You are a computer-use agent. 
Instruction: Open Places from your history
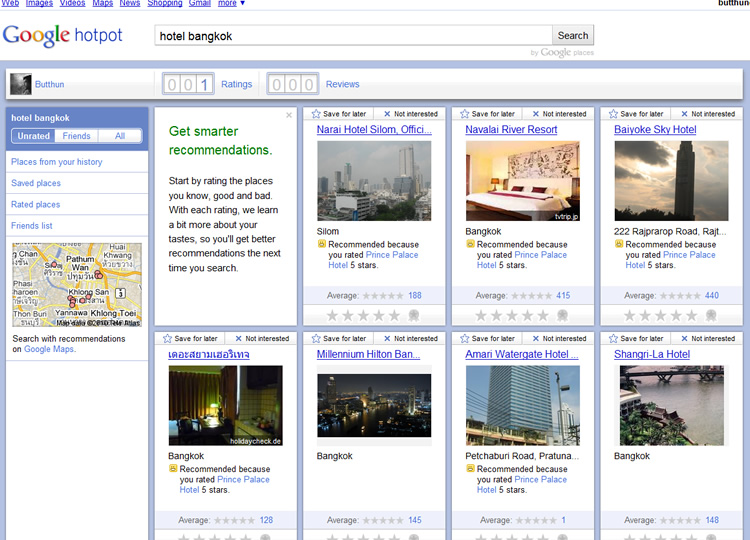tap(56, 162)
